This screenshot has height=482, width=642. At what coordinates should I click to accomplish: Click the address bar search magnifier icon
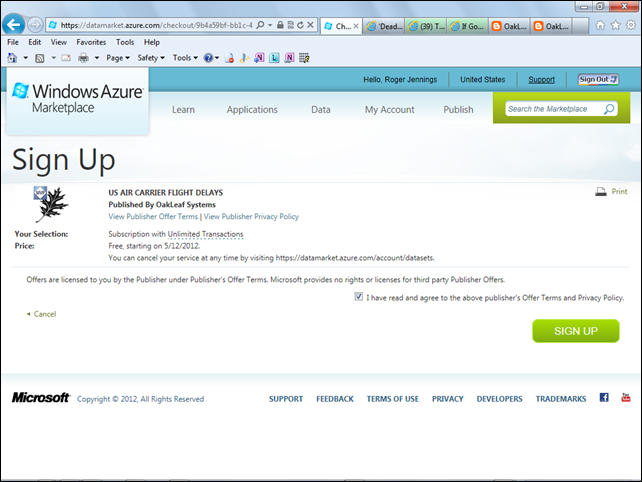260,25
